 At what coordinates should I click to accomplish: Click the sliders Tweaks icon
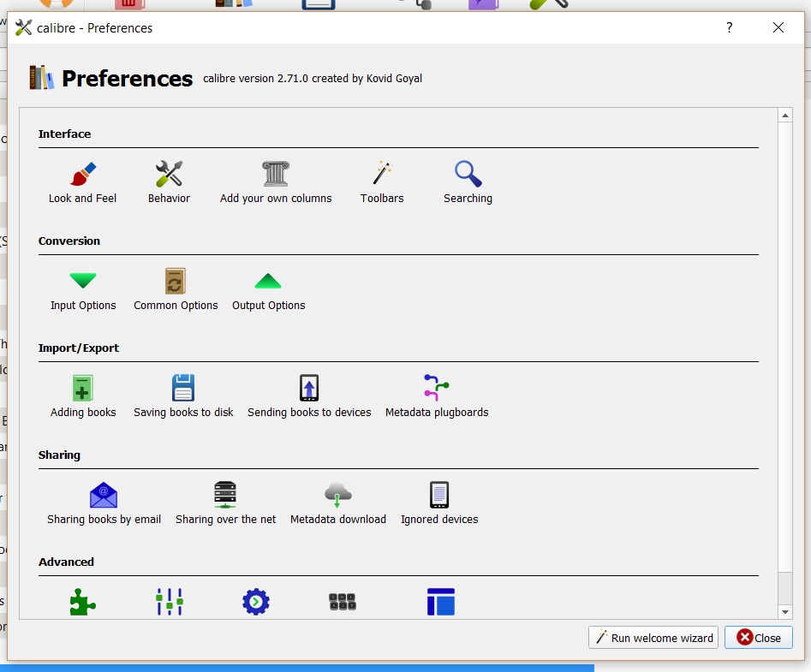point(170,602)
